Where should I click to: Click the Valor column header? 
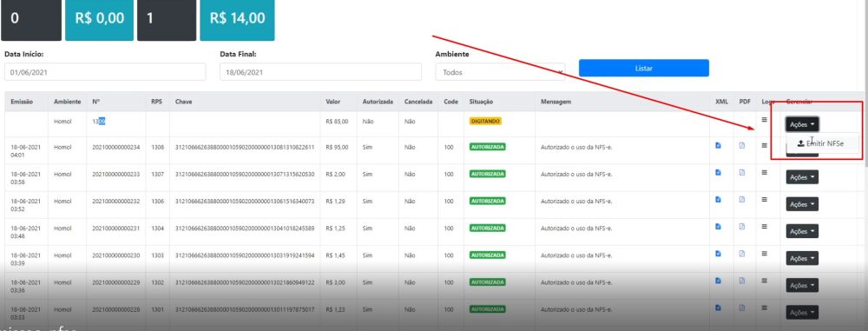[x=333, y=102]
